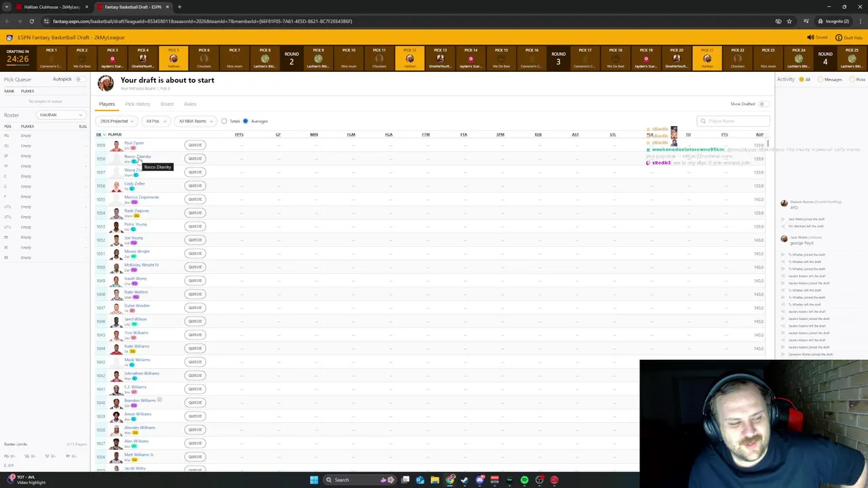Select the Averages radio button
The width and height of the screenshot is (868, 488).
[x=245, y=121]
